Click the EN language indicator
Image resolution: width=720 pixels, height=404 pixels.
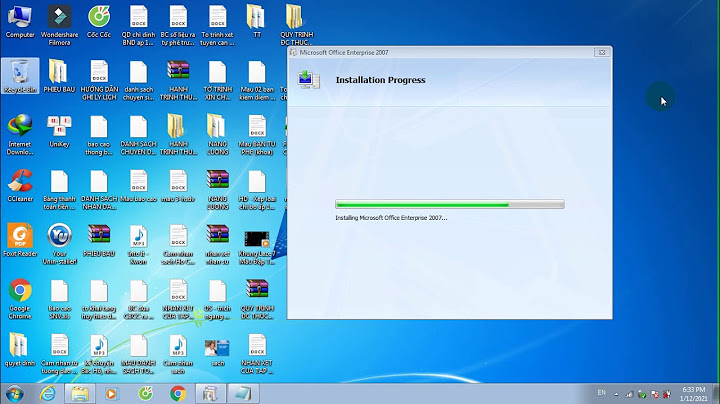(x=602, y=393)
